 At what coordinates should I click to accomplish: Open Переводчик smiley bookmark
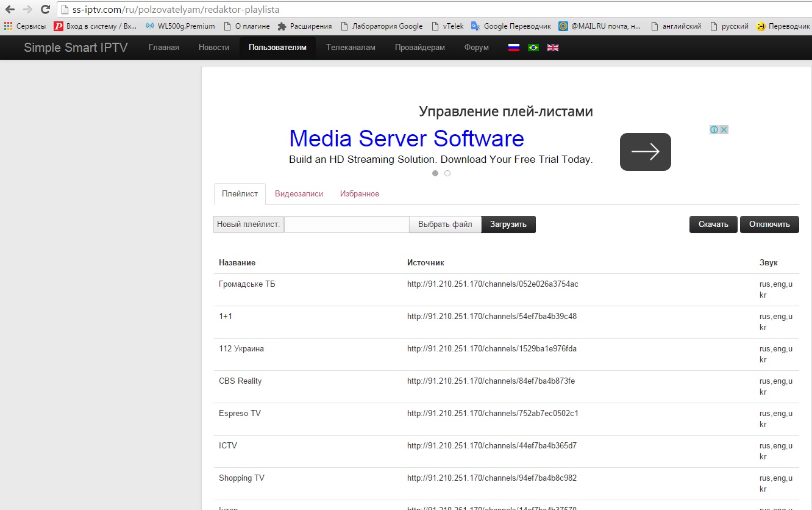(x=784, y=26)
